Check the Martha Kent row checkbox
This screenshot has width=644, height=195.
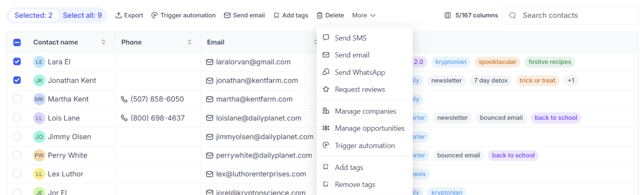click(17, 99)
